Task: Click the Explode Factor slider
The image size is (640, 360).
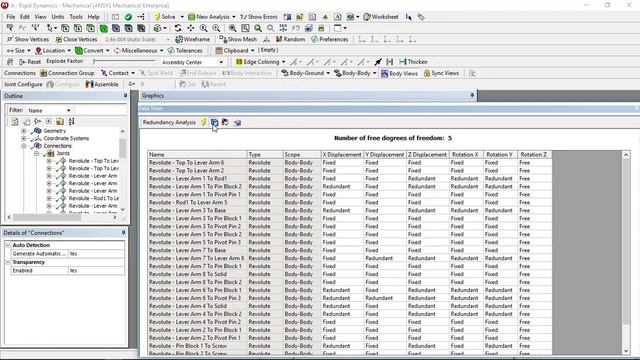Action: click(x=124, y=61)
